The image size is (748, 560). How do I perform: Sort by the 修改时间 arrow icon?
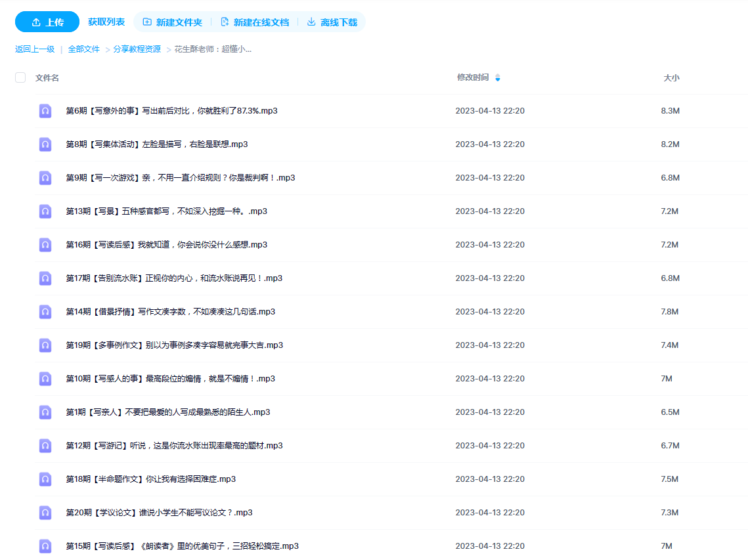pos(498,77)
